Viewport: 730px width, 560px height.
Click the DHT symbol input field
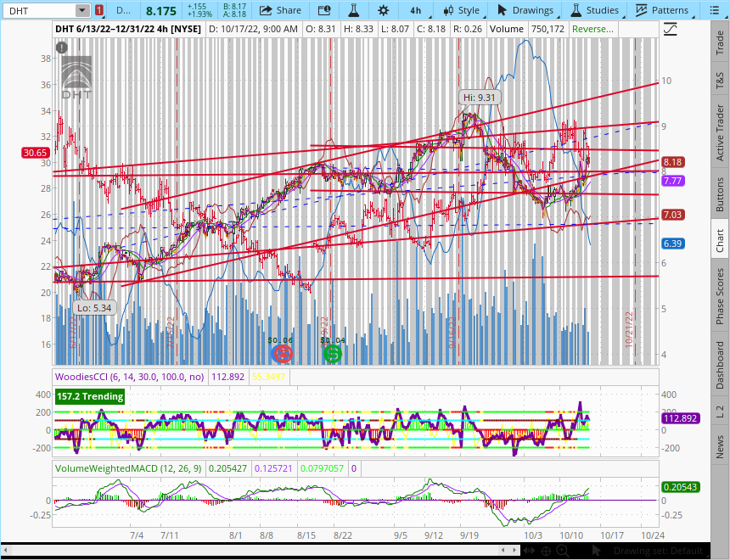(x=39, y=10)
